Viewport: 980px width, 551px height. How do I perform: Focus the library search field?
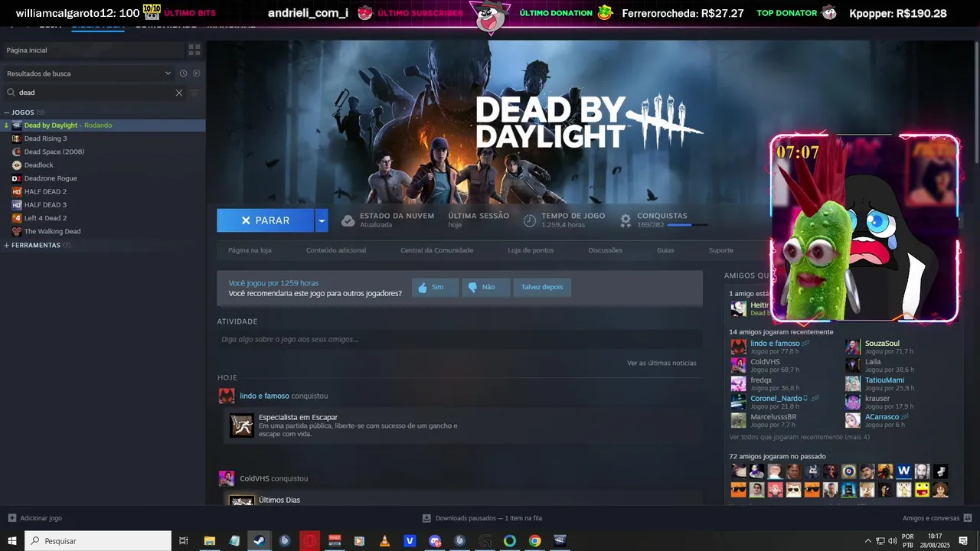tap(96, 93)
